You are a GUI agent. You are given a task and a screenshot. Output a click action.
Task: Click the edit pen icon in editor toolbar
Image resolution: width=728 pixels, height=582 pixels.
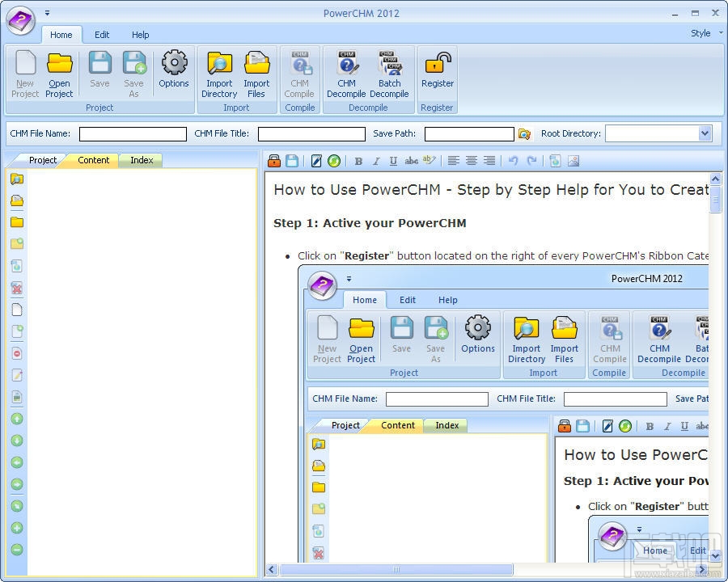coord(316,161)
